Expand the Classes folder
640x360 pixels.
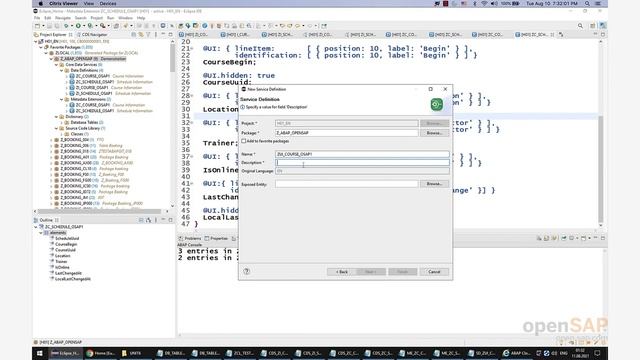[62, 134]
